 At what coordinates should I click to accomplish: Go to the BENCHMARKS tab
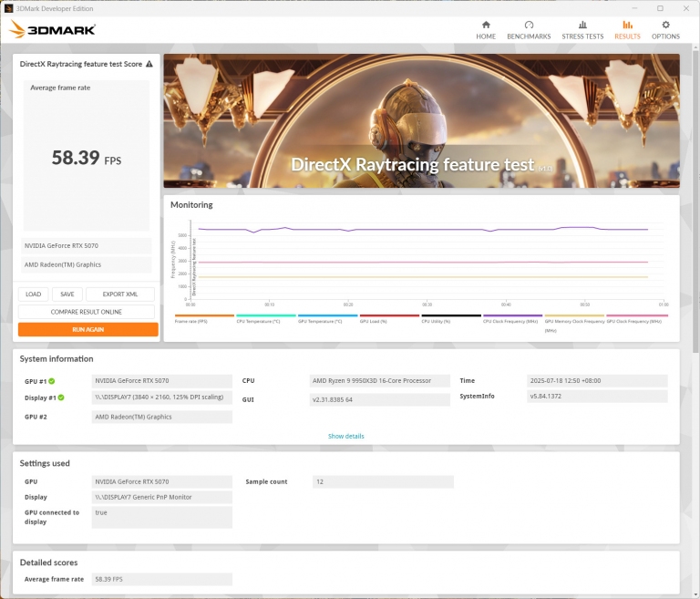pos(529,30)
